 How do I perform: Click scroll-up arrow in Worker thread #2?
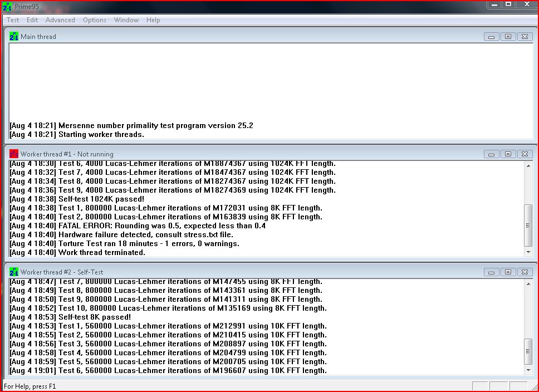528,283
